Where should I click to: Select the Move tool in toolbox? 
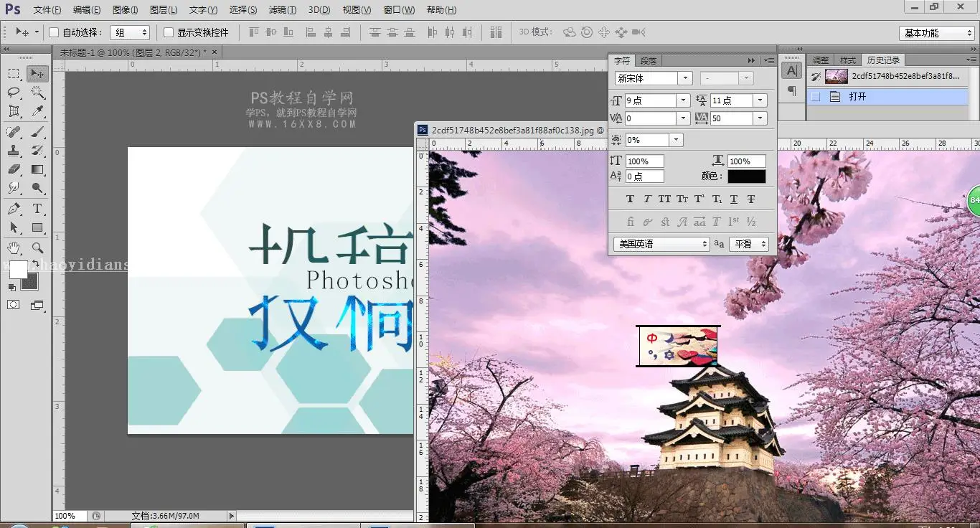coord(37,73)
